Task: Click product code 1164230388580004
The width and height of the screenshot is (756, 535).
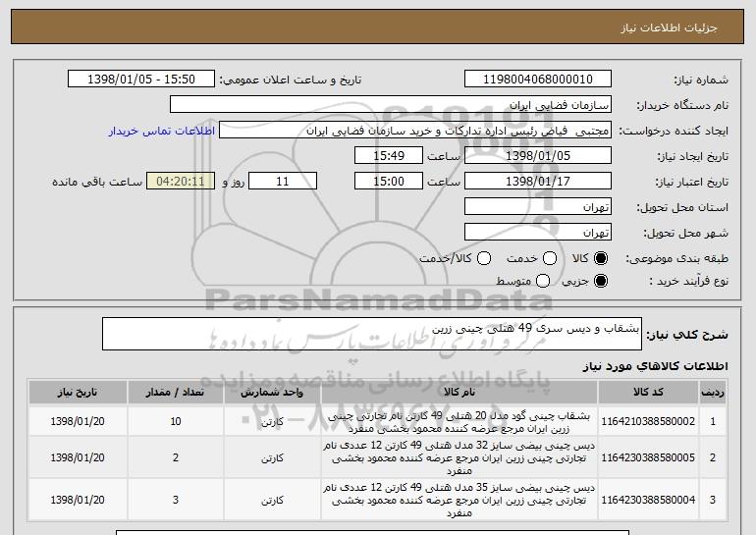Action: (648, 500)
